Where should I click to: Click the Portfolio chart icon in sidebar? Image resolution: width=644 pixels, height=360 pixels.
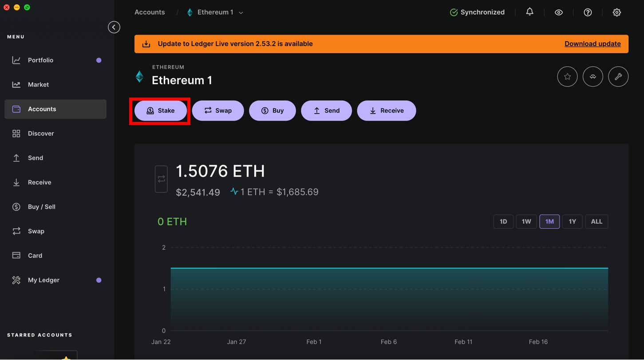(16, 60)
